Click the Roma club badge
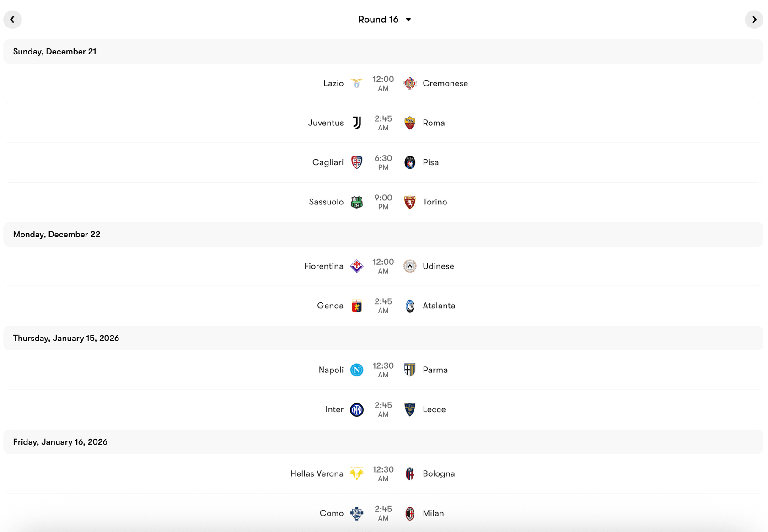 pos(410,123)
